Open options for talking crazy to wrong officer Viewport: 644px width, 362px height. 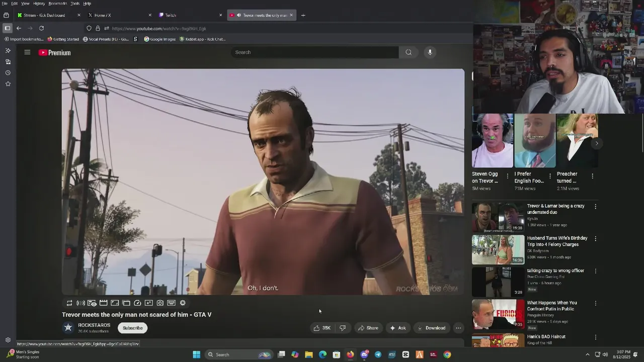[596, 271]
